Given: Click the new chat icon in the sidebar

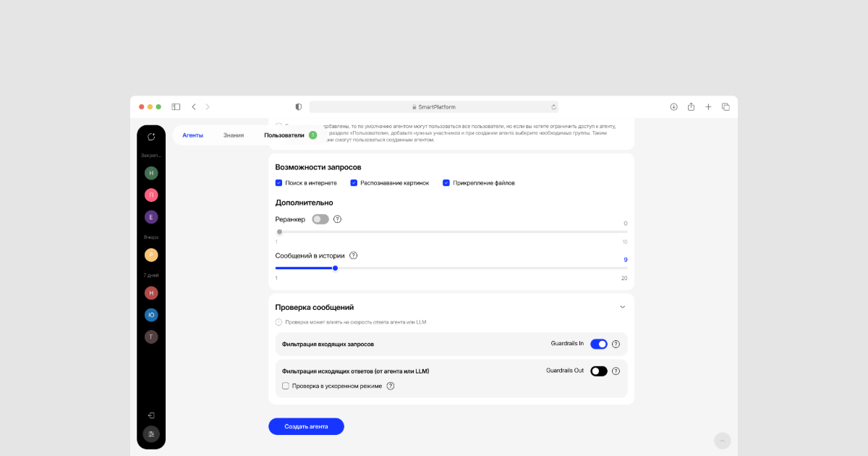Looking at the screenshot, I should coord(151,136).
